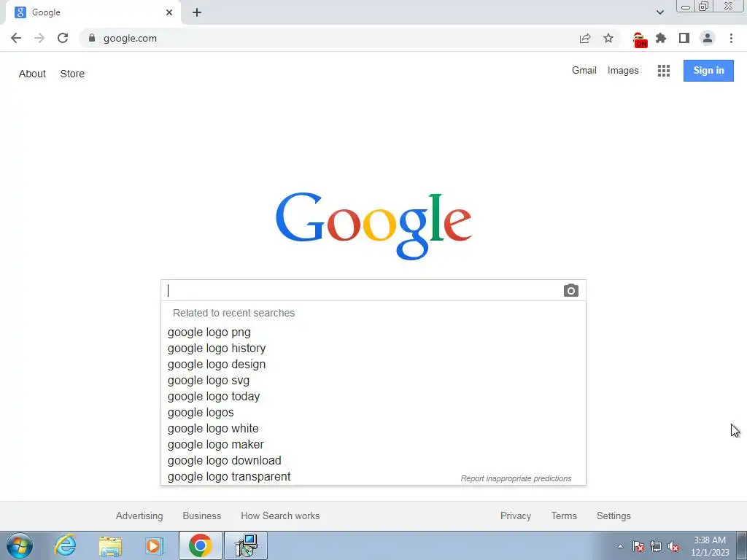This screenshot has height=560, width=747.
Task: Open the clock showing 3:38 AM
Action: point(710,546)
